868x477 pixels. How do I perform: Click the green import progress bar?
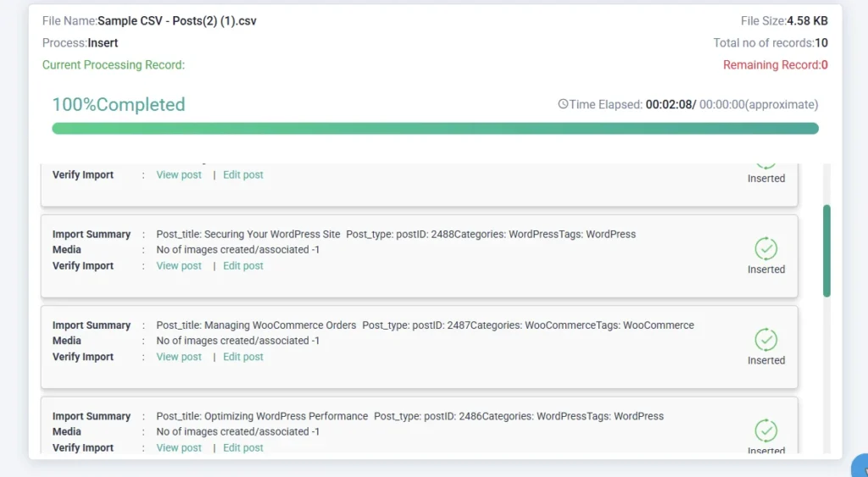(435, 129)
